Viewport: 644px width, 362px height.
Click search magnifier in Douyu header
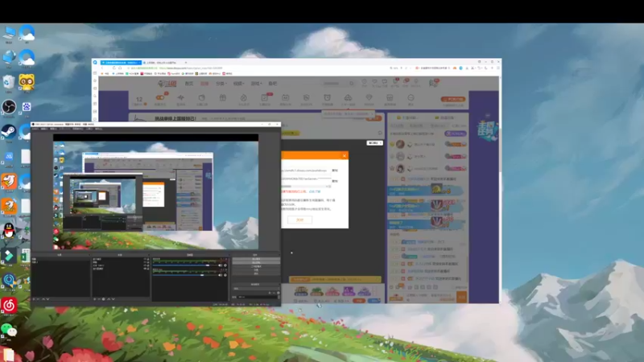[x=352, y=84]
